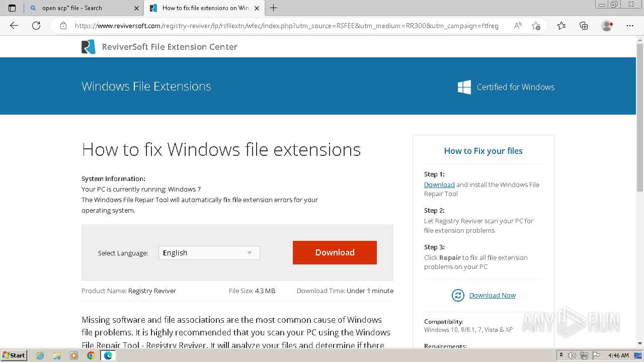Launch Internet Explorer from taskbar

[x=40, y=355]
